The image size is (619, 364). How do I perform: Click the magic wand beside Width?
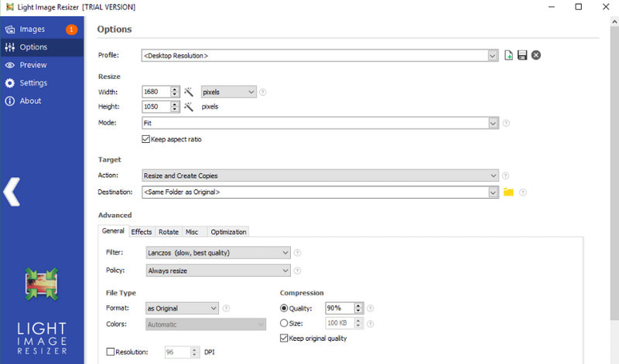[188, 92]
